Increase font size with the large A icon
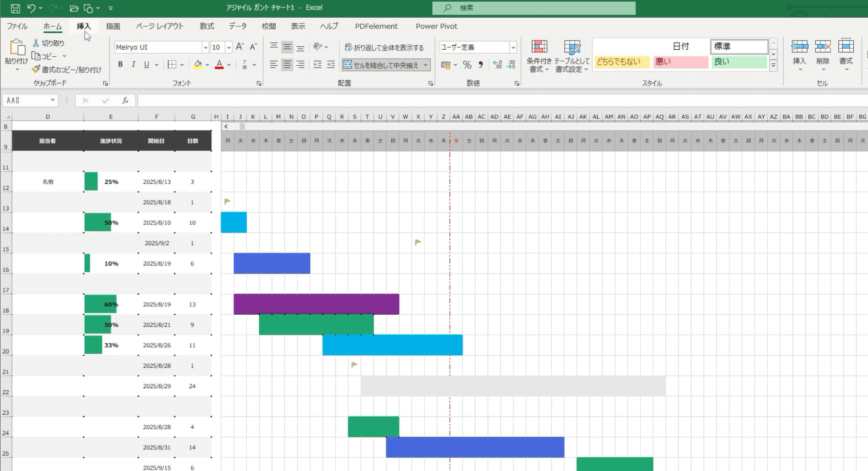868x471 pixels. (240, 47)
